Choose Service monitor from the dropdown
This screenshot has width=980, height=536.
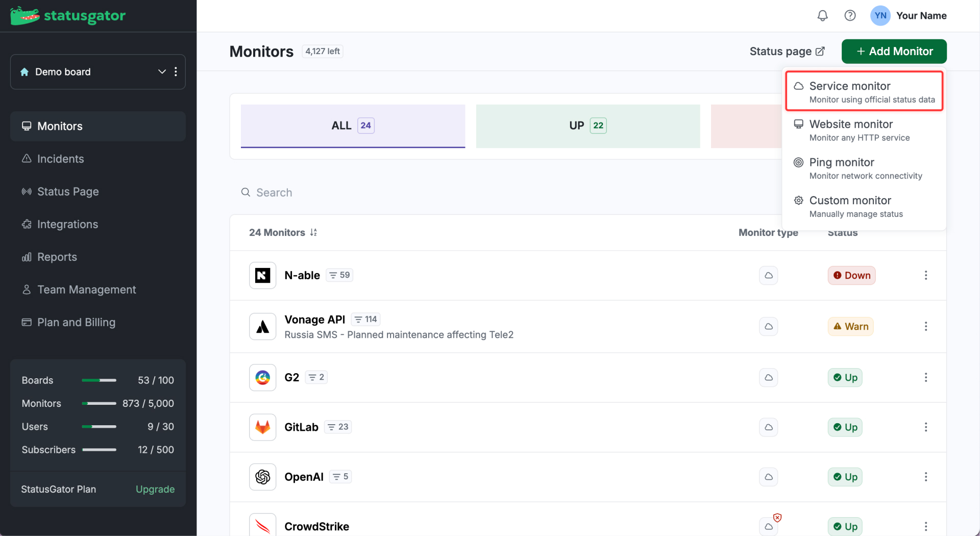click(x=864, y=91)
